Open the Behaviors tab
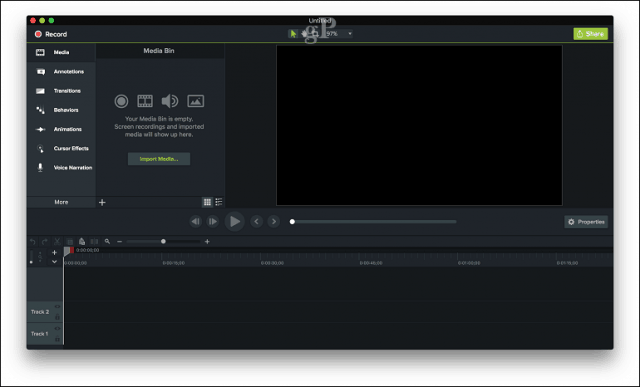 tap(61, 110)
